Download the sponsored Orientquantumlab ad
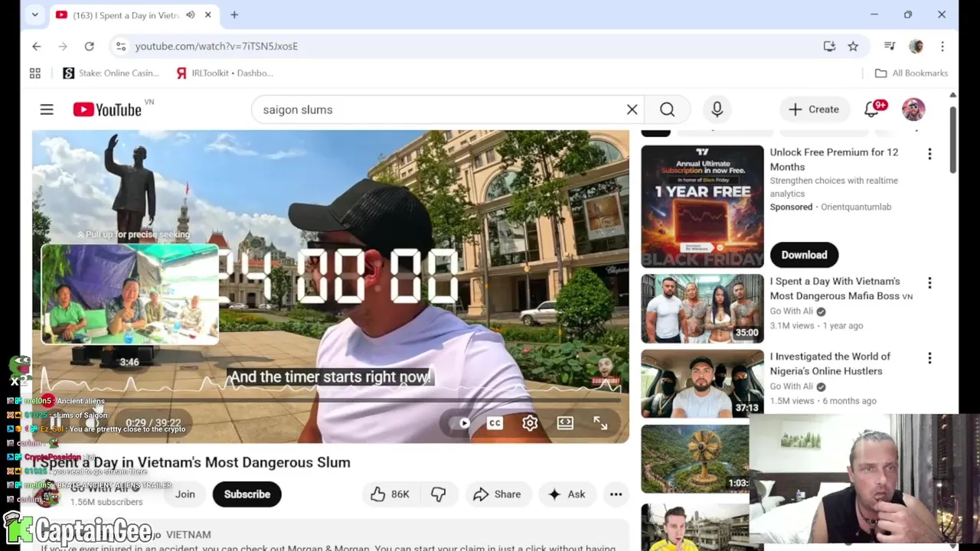 pos(804,255)
